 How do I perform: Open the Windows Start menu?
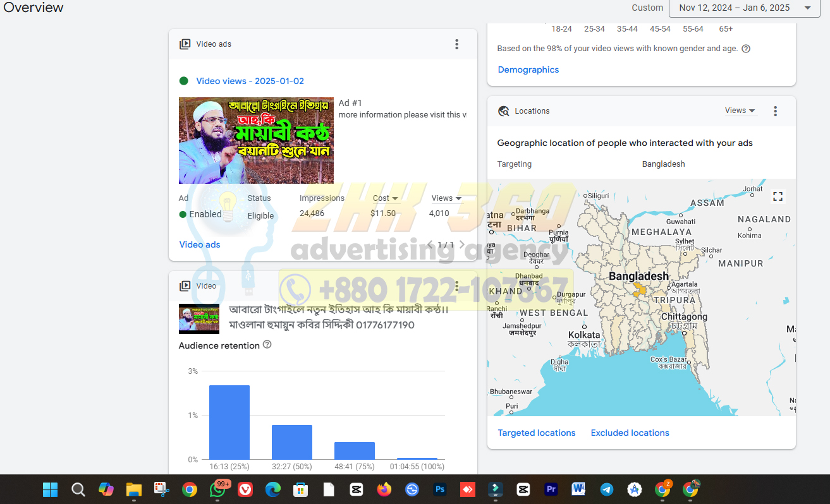[x=50, y=489]
